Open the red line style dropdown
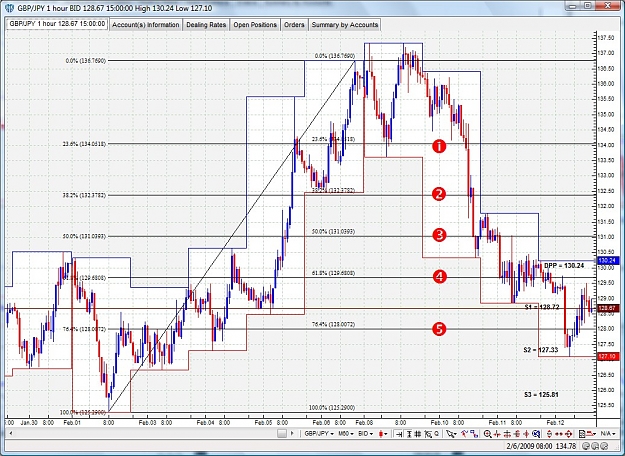Image resolution: width=625 pixels, height=456 pixels. click(592, 434)
